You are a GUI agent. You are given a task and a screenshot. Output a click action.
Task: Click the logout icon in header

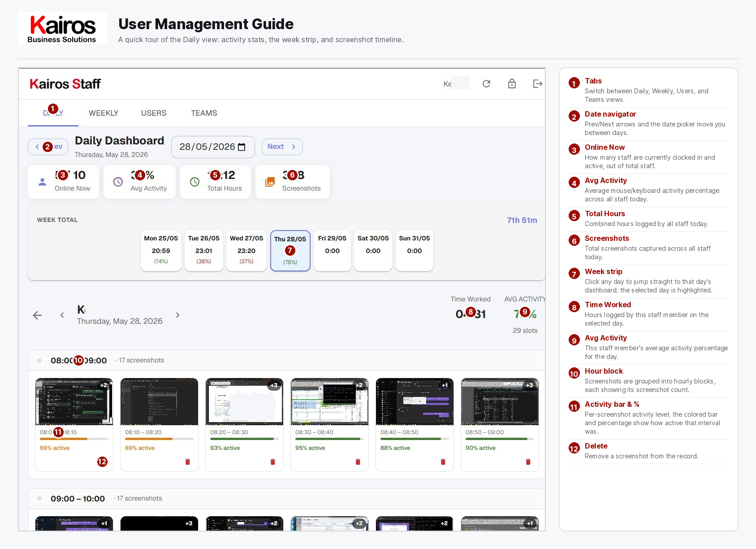538,84
